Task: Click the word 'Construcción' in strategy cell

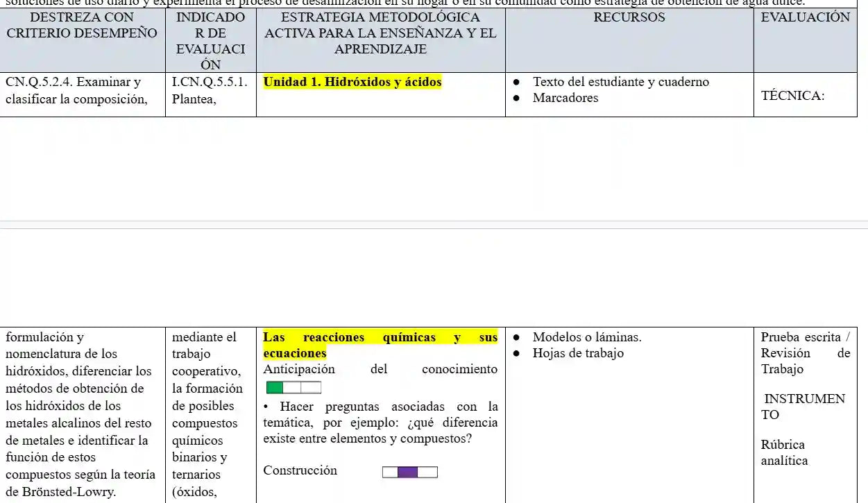Action: coord(300,470)
